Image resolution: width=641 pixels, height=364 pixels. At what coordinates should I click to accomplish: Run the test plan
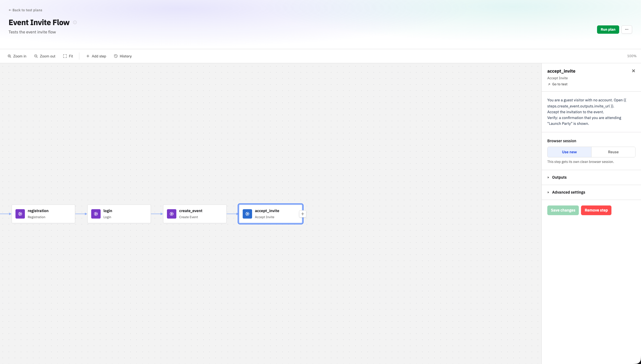(x=608, y=29)
